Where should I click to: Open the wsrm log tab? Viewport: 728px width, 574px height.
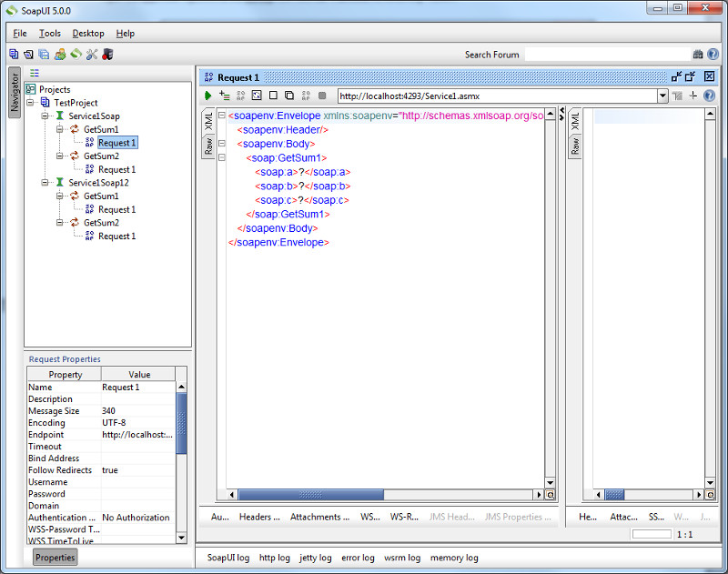tap(402, 558)
